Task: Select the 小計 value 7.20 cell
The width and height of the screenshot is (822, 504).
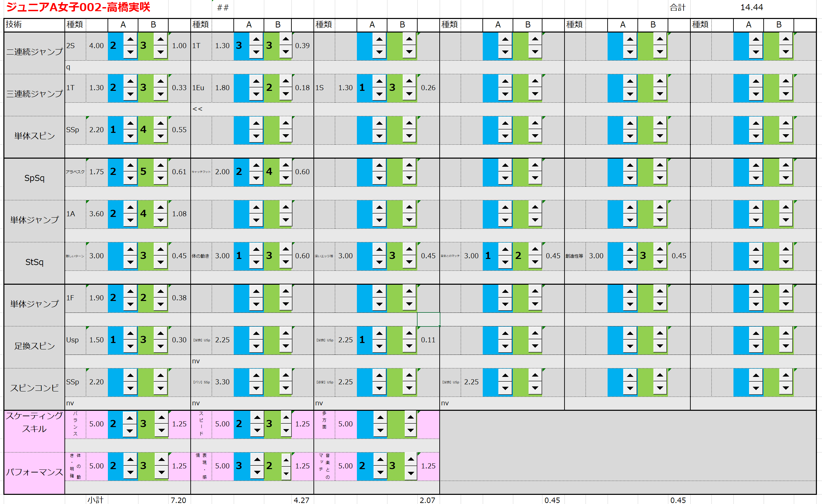Action: (x=178, y=500)
